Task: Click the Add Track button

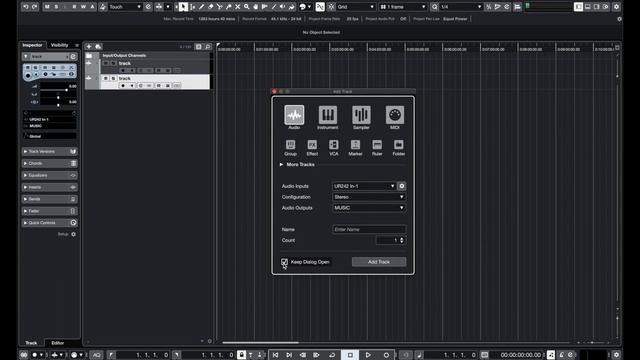Action: pyautogui.click(x=379, y=262)
